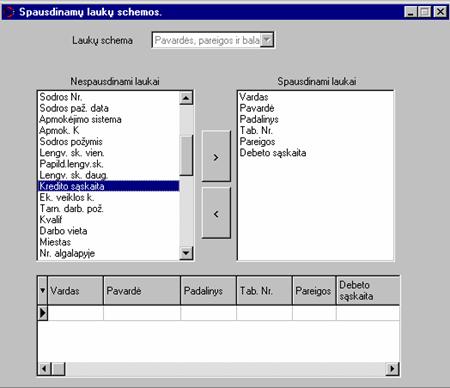Select 'Tab. Nr.' in Spausdinami laukai list
This screenshot has width=450, height=388.
click(315, 130)
